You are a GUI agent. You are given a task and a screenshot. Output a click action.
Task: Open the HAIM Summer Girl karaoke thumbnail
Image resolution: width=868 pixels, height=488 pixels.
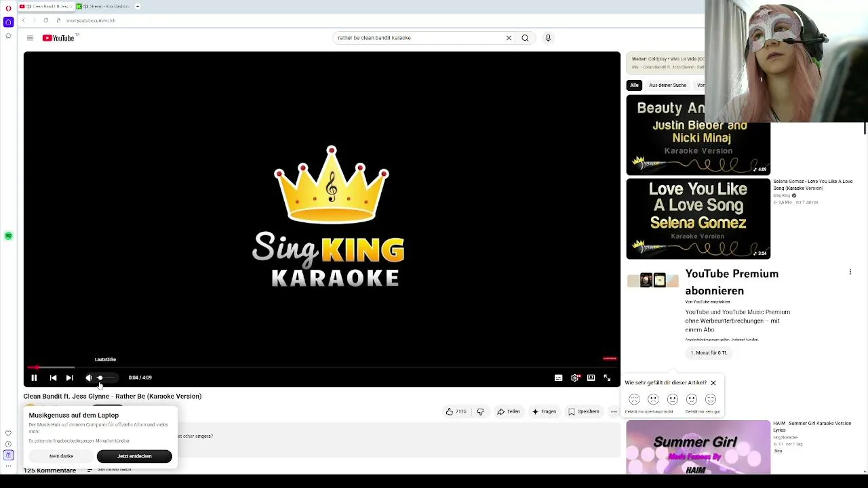698,447
